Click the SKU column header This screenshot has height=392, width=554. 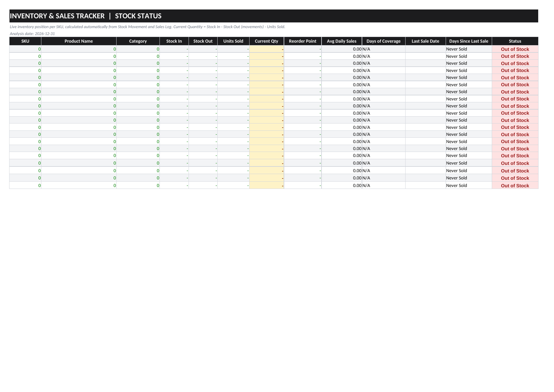tap(25, 41)
